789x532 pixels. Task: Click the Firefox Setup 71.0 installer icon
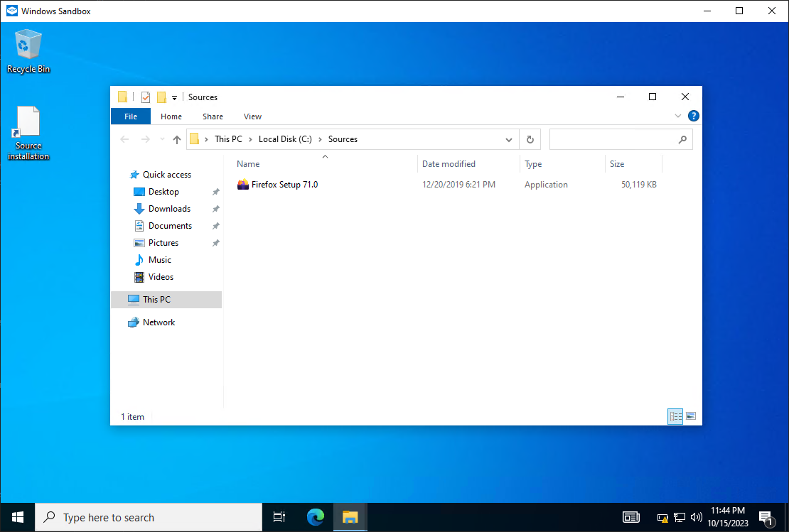(x=242, y=185)
